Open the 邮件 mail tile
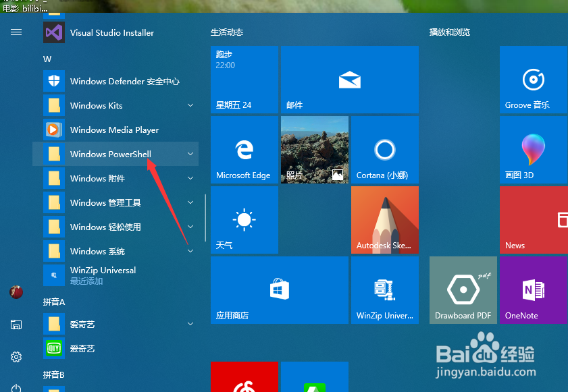The width and height of the screenshot is (568, 392). click(x=350, y=80)
